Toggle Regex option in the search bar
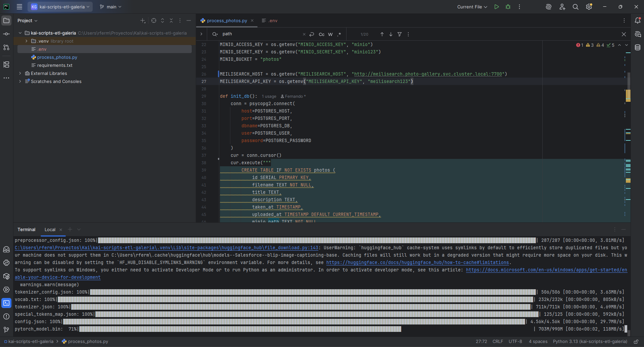This screenshot has height=347, width=644. pos(339,34)
